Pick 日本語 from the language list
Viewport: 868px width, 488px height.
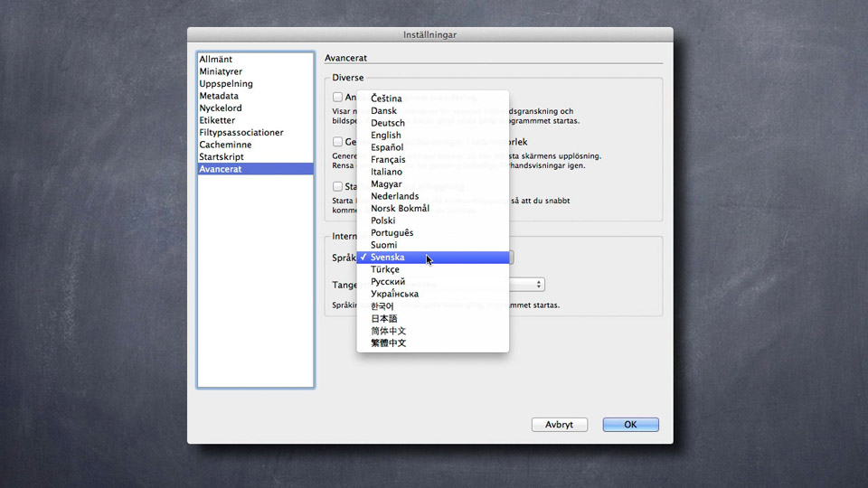pyautogui.click(x=384, y=319)
